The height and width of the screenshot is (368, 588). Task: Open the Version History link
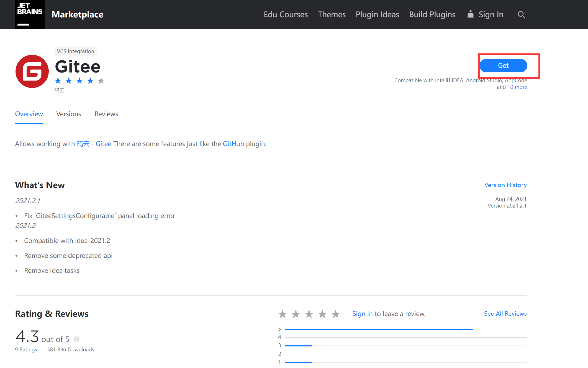click(505, 185)
